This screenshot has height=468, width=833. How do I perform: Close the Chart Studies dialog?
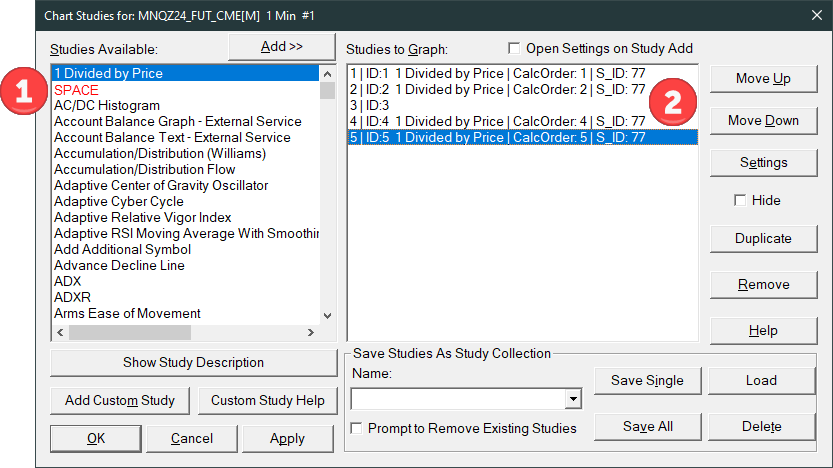pos(815,14)
